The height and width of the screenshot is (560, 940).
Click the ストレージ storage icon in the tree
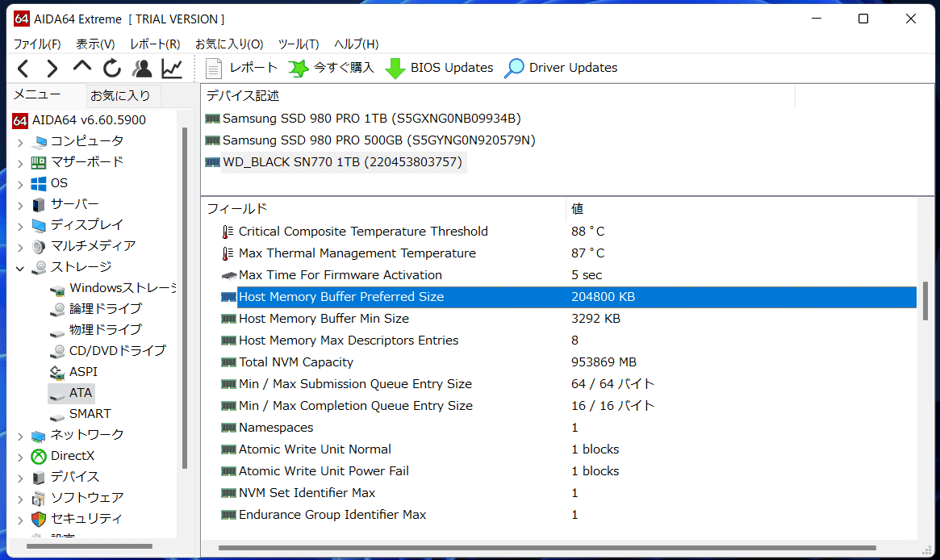39,267
